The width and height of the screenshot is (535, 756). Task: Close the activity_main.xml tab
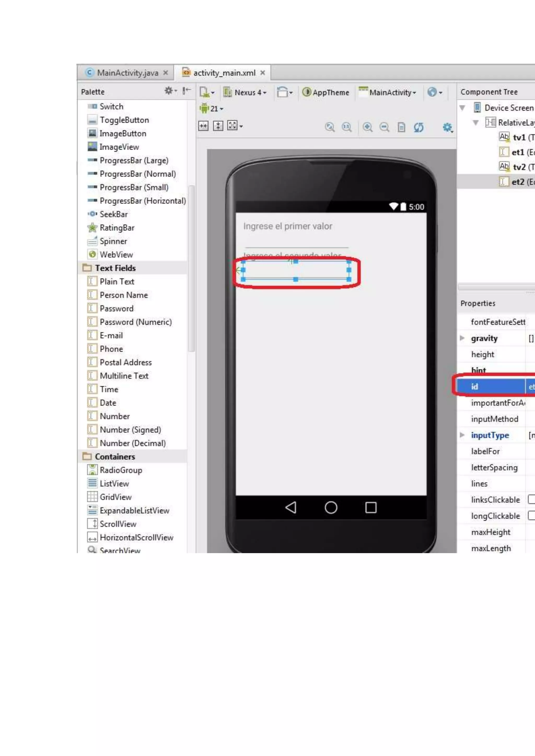263,73
